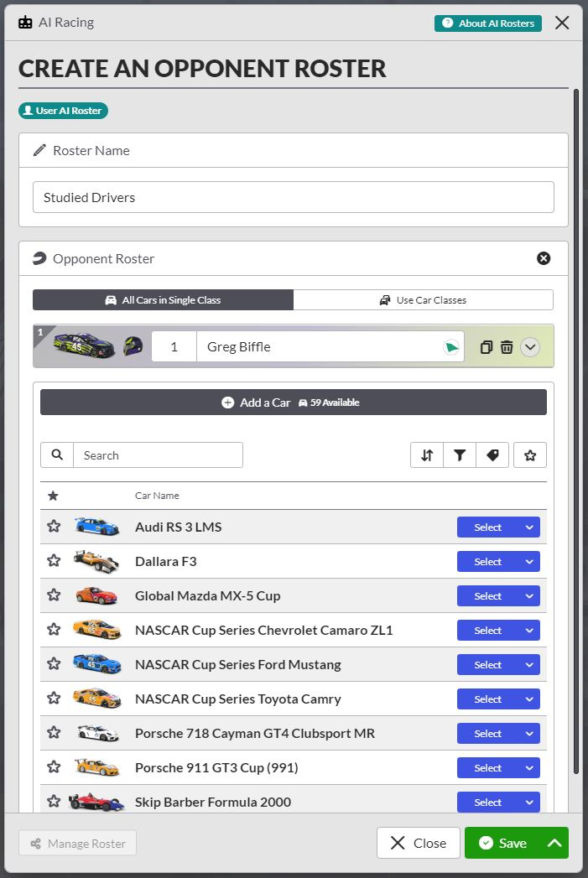
Task: Click the Dallara F3 car thumbnail
Action: tap(96, 561)
